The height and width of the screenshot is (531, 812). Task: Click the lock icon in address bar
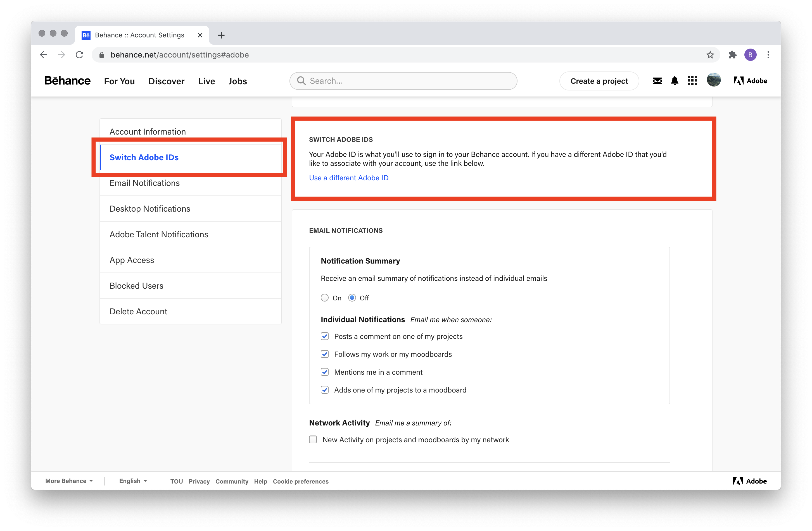point(101,55)
